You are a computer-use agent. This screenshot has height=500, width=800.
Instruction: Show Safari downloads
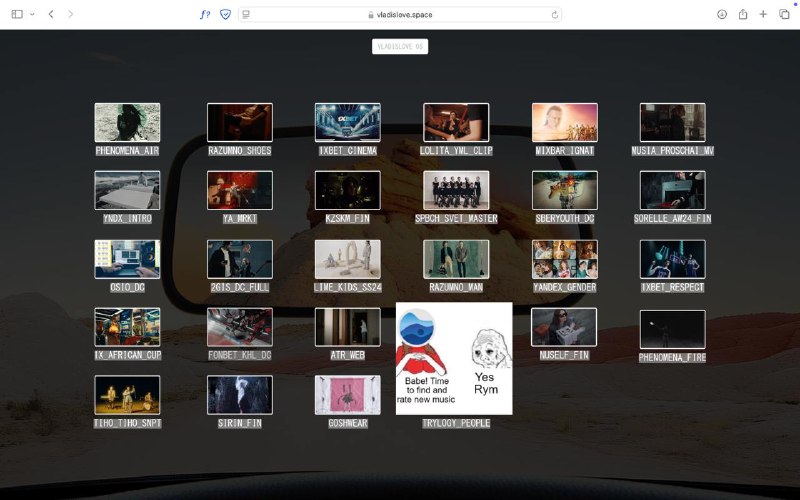pos(721,14)
